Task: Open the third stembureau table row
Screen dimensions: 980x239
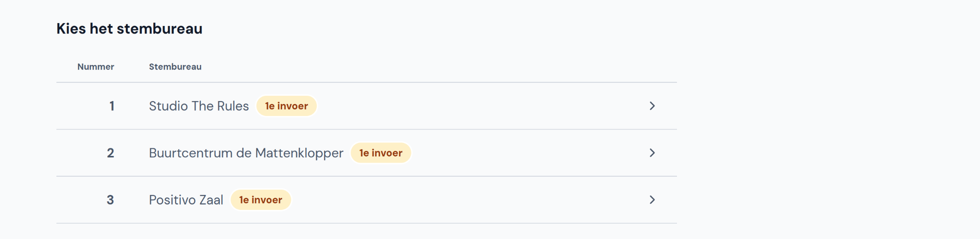Action: tap(366, 200)
